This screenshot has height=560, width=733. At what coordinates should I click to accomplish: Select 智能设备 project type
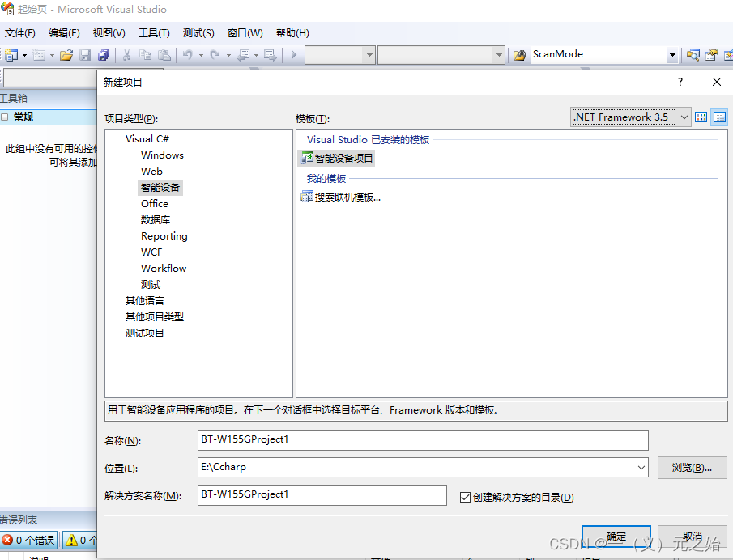click(x=160, y=187)
